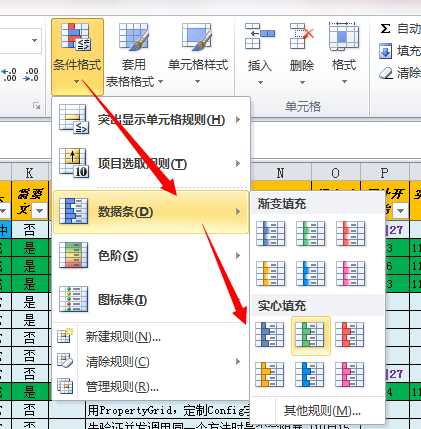This screenshot has height=429, width=421.
Task: Click the 套用表格格式 table format icon
Action: coord(133,37)
